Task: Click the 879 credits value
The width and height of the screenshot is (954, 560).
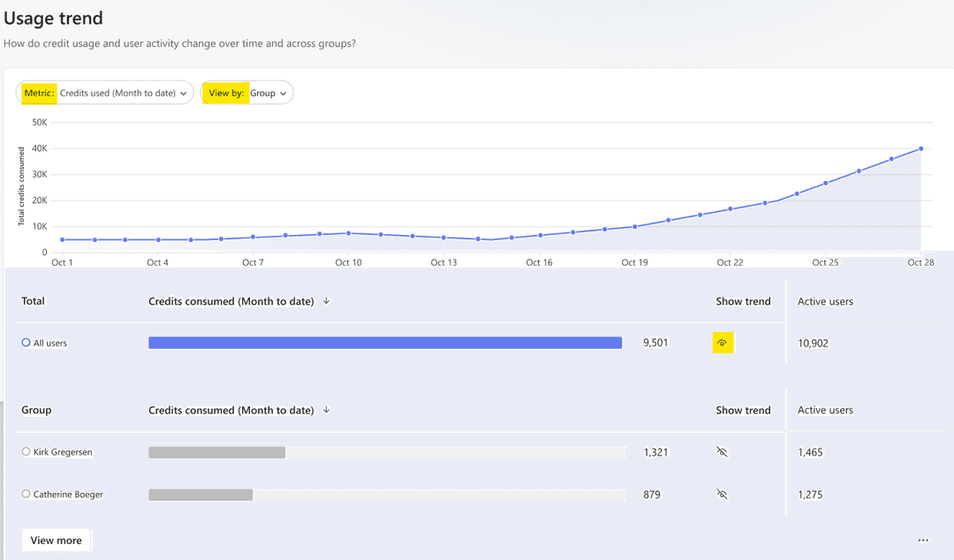Action: (x=652, y=495)
